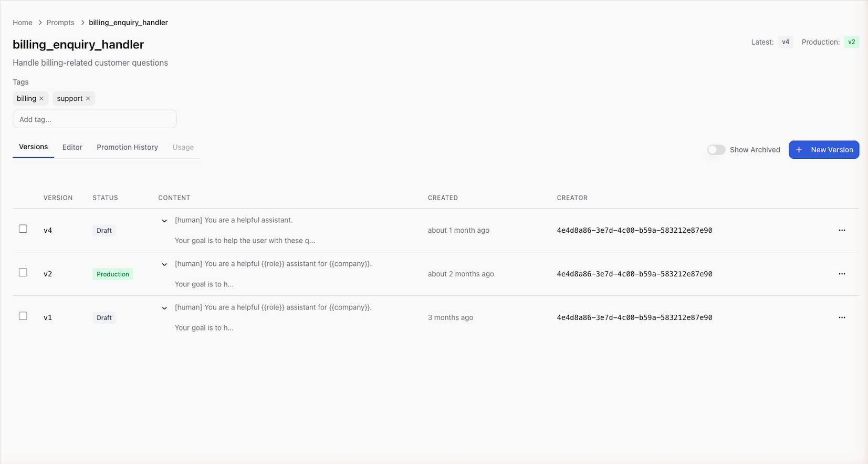
Task: Open more actions menu for v4
Action: pyautogui.click(x=842, y=230)
